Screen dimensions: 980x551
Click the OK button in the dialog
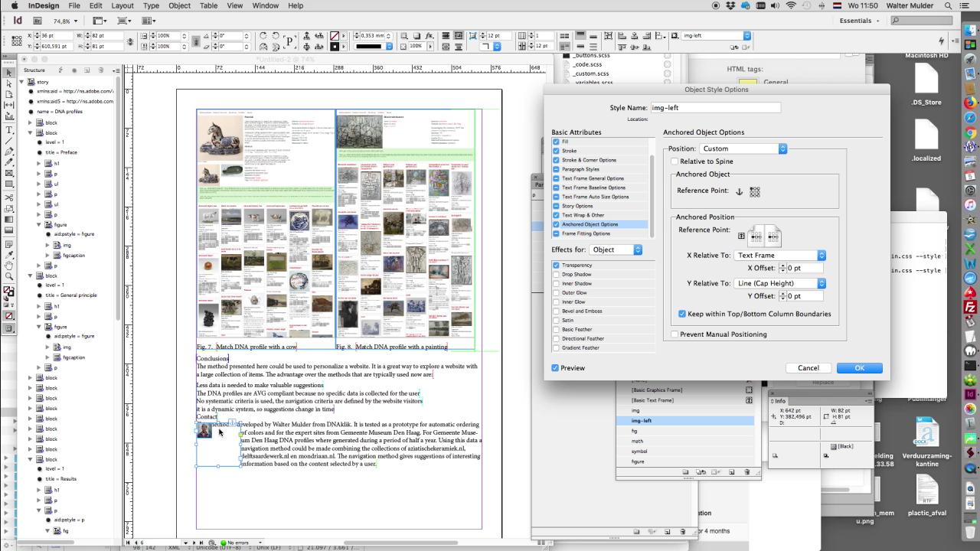[x=859, y=368]
